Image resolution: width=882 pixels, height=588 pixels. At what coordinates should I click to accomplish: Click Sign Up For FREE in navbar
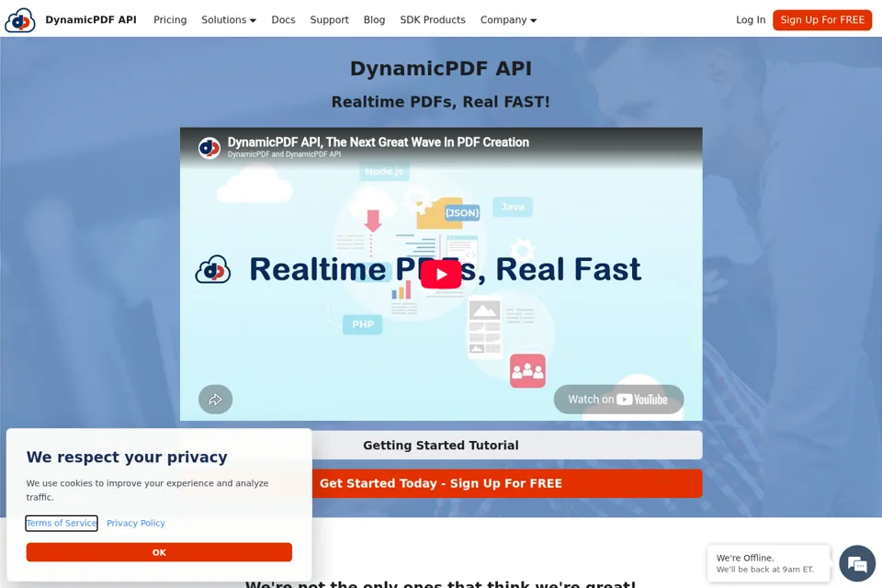821,20
